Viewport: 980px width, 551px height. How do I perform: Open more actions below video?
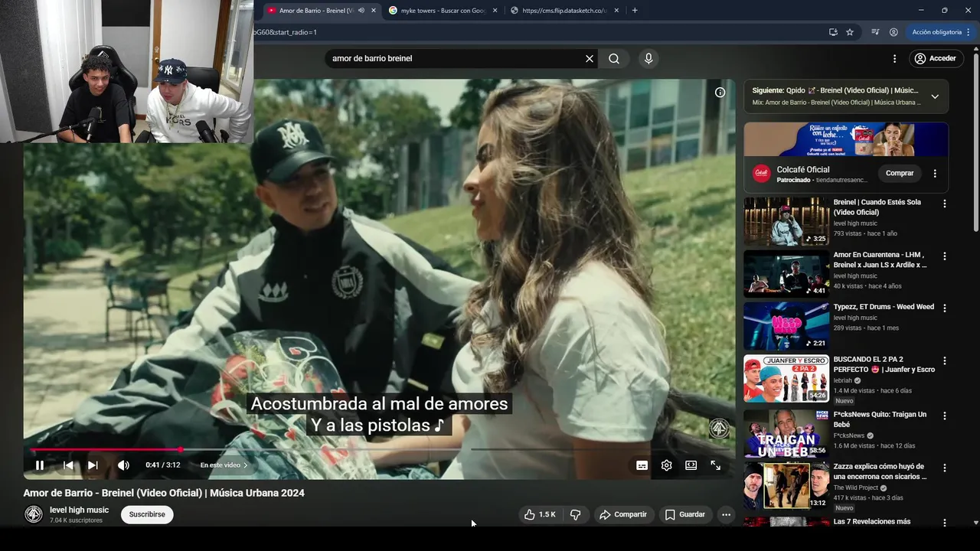pos(726,514)
